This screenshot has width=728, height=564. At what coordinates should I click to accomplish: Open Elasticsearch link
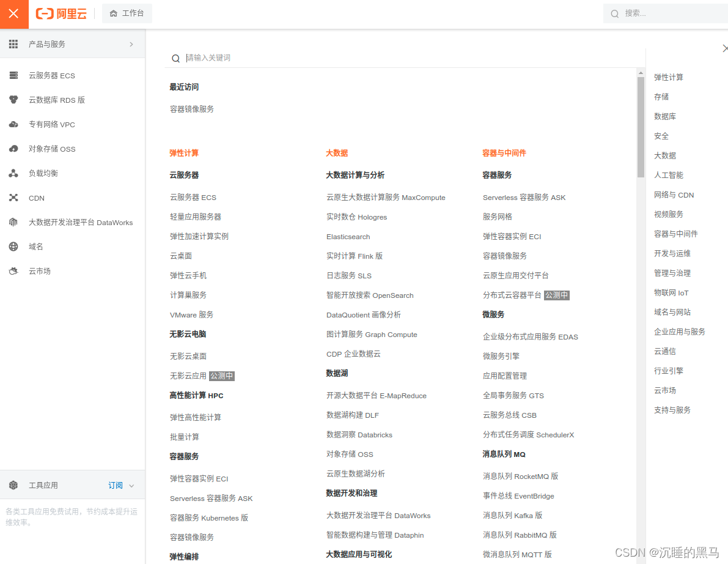point(348,237)
